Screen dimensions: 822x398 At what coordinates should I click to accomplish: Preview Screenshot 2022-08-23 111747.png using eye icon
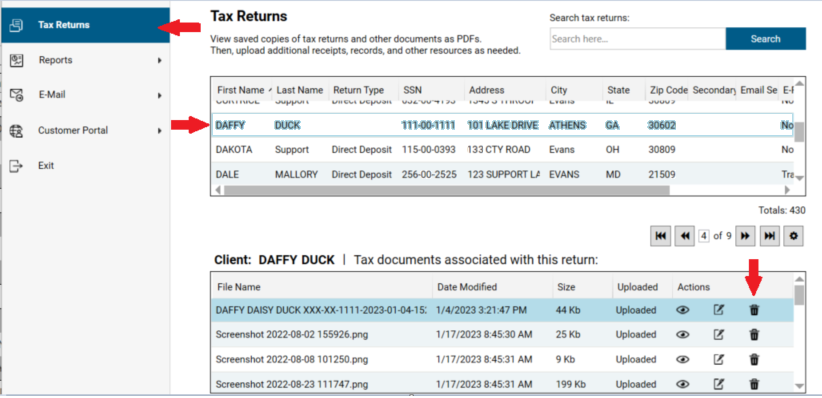[683, 384]
